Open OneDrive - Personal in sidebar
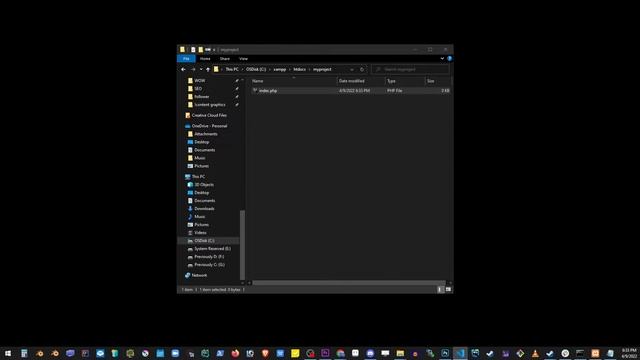 [x=209, y=126]
